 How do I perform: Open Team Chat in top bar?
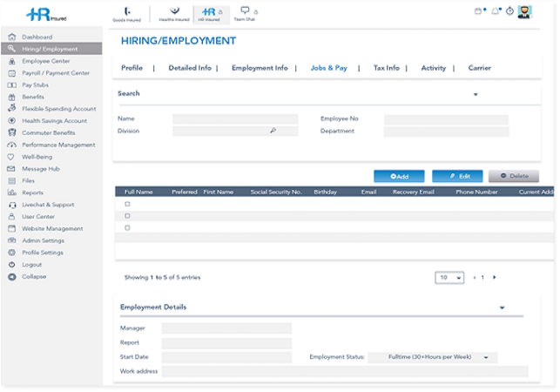(x=245, y=14)
